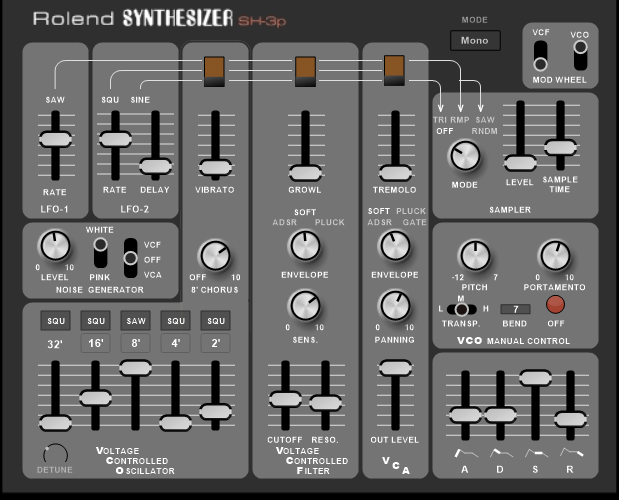Click the RNDM sampler mode label
The height and width of the screenshot is (500, 619).
pos(484,131)
